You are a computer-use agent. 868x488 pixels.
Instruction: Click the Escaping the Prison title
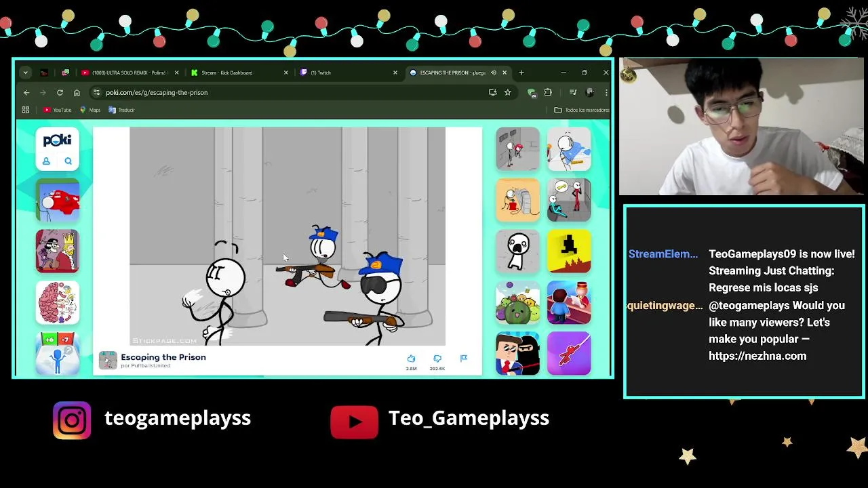tap(163, 357)
